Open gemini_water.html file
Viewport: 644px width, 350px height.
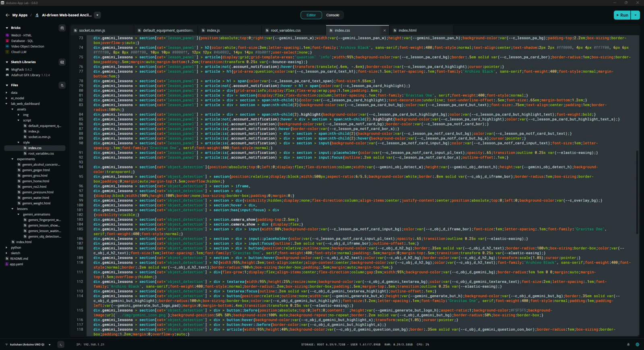(x=35, y=198)
